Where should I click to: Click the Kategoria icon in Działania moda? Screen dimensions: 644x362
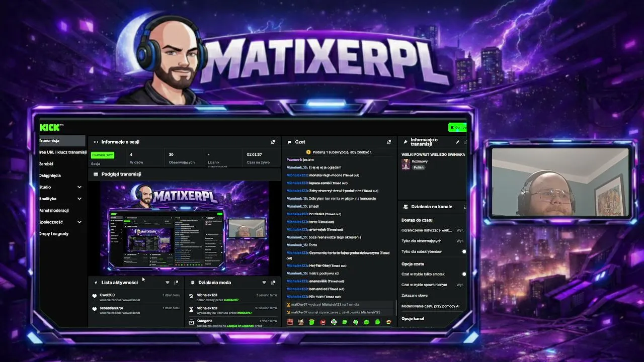tap(191, 322)
